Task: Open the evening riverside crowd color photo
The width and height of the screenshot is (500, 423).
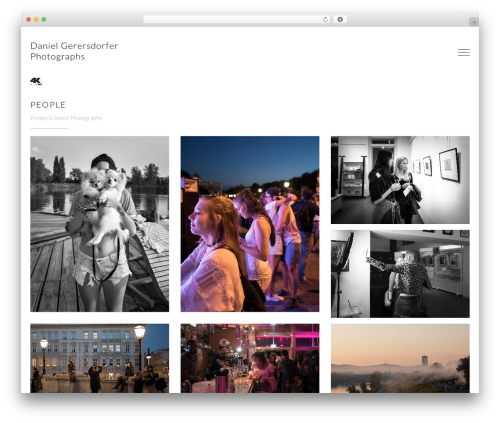Action: tap(250, 224)
